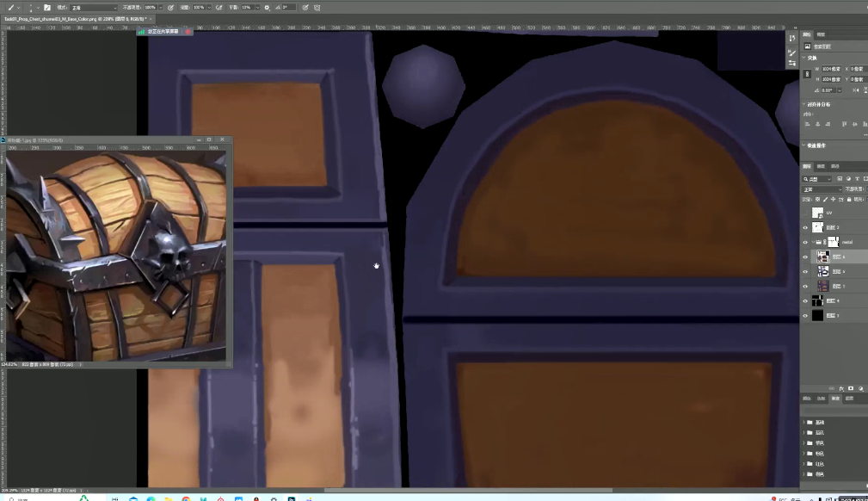This screenshot has height=501, width=868.
Task: Click the layer 6 thumbnail
Action: [822, 257]
